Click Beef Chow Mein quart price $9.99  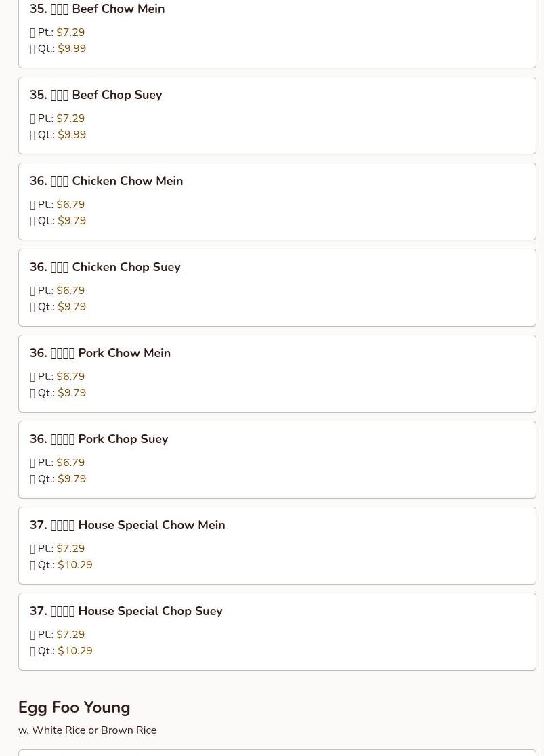[72, 49]
